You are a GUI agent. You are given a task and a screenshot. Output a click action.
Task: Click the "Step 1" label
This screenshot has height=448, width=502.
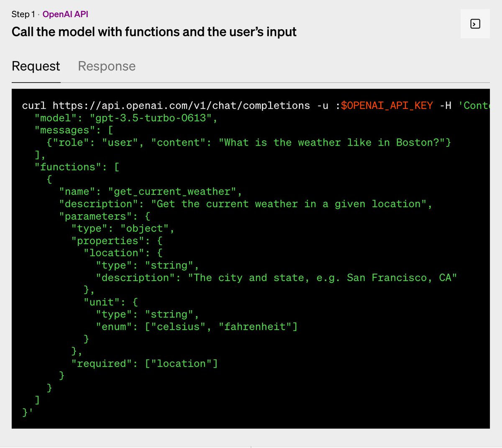23,14
